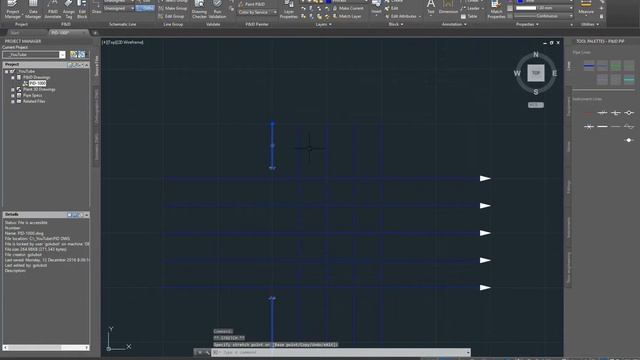This screenshot has height=360, width=640.
Task: Click the blue object color swatch in Properties
Action: pyautogui.click(x=520, y=2)
